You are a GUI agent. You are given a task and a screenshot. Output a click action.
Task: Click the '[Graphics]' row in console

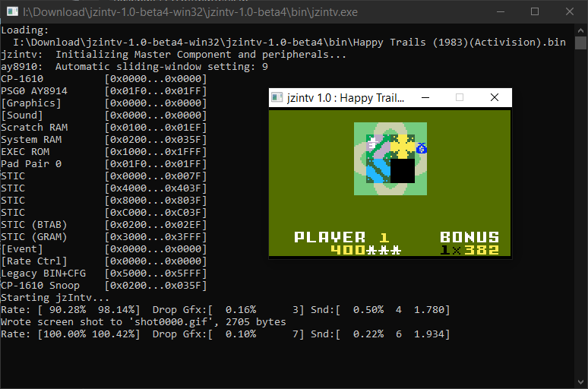[104, 103]
